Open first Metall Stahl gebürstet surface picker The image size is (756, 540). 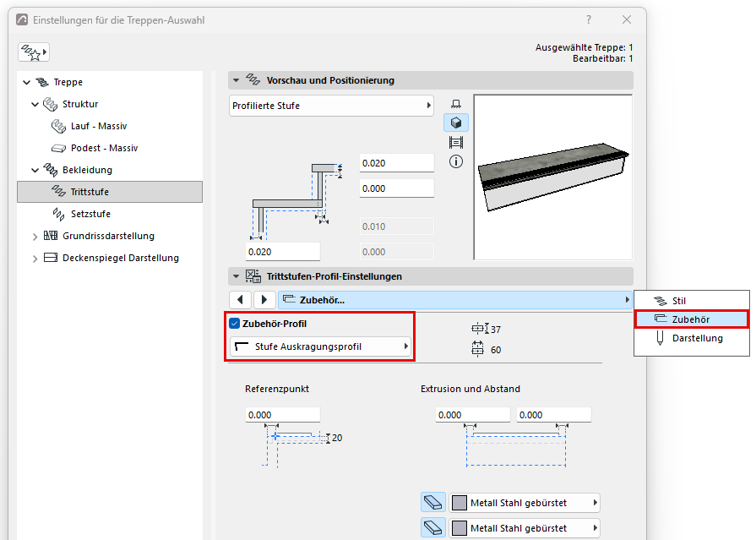click(x=525, y=502)
